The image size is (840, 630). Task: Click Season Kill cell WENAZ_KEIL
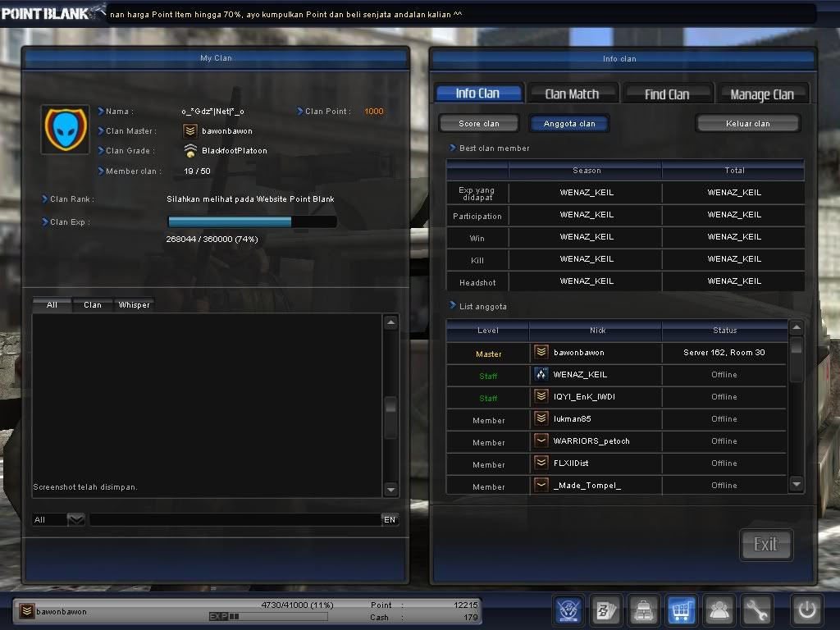click(587, 258)
